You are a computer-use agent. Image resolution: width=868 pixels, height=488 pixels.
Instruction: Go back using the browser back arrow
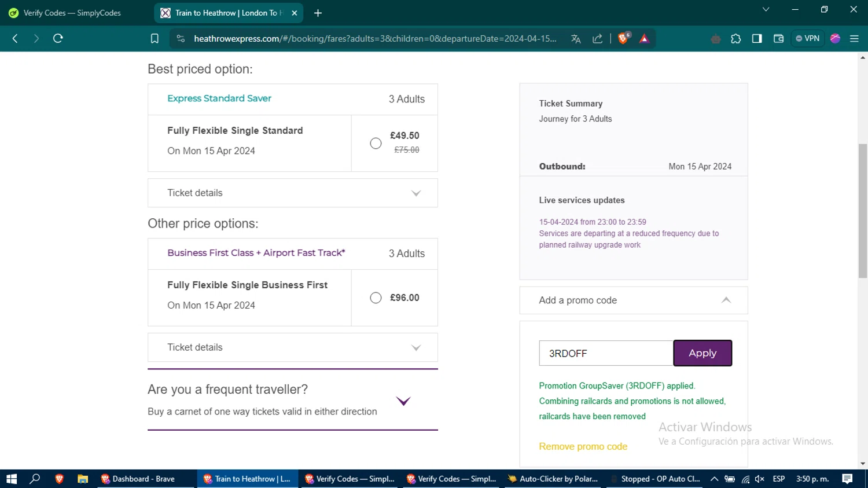click(x=15, y=39)
